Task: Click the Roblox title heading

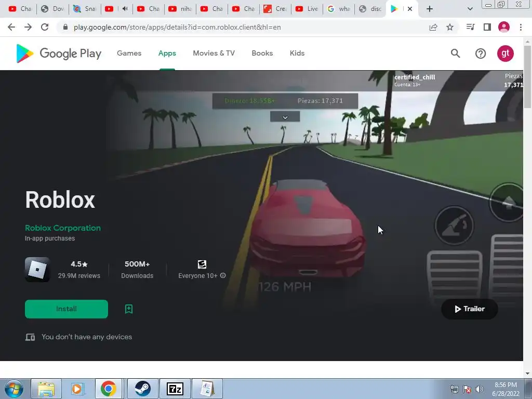Action: coord(60,199)
